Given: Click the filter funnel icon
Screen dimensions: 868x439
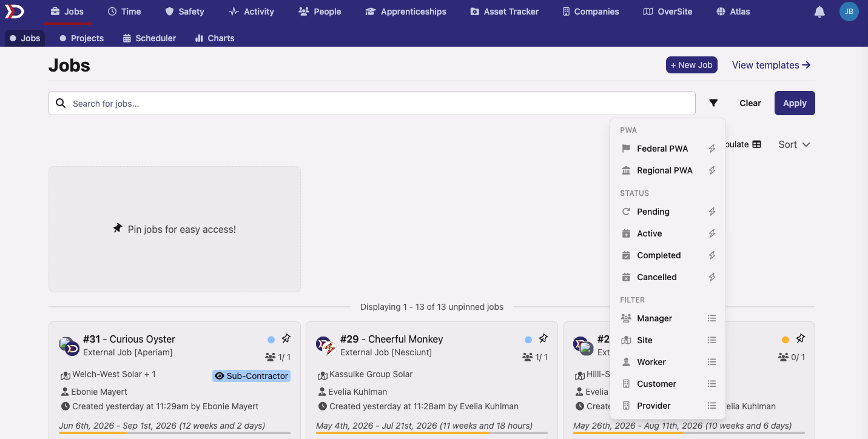Looking at the screenshot, I should [713, 103].
